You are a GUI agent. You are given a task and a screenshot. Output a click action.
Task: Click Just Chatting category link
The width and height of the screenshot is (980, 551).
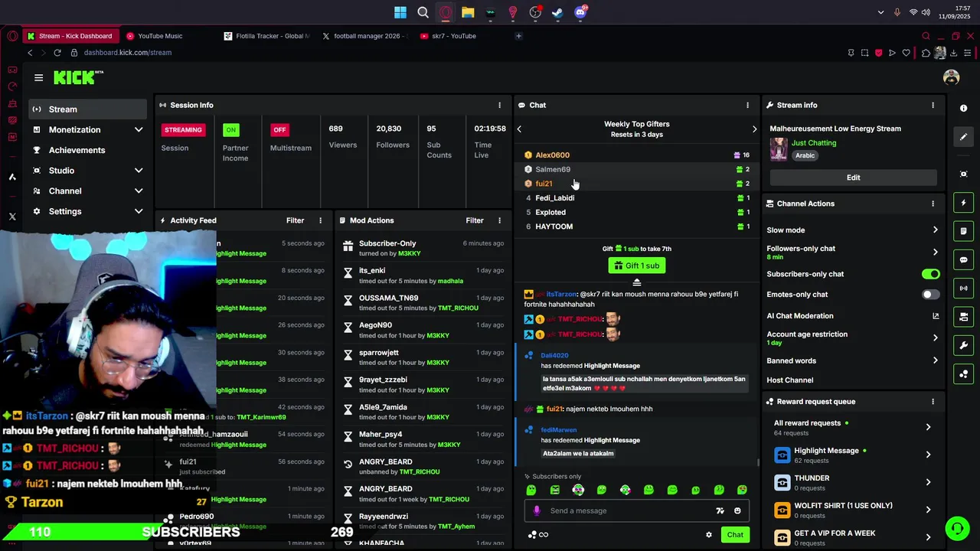click(x=813, y=143)
